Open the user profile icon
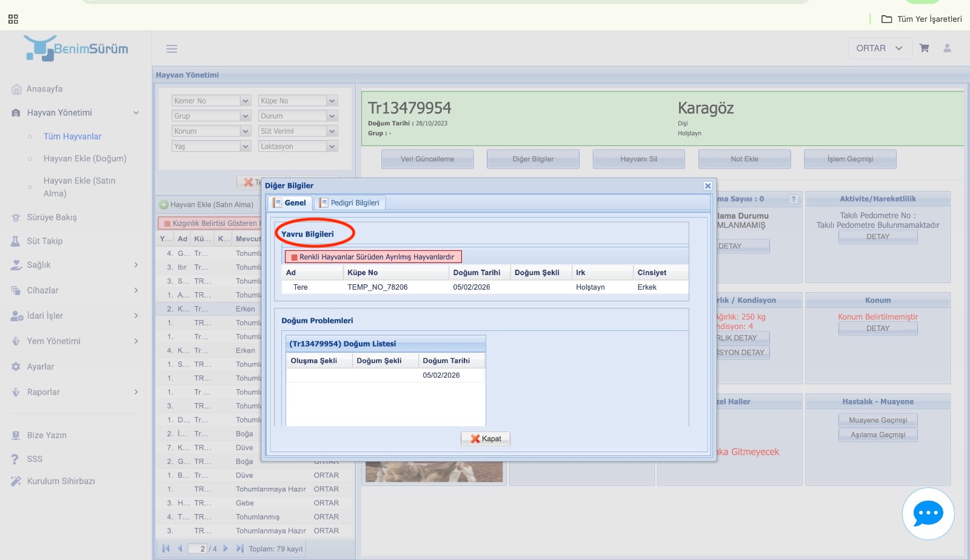 click(x=947, y=48)
